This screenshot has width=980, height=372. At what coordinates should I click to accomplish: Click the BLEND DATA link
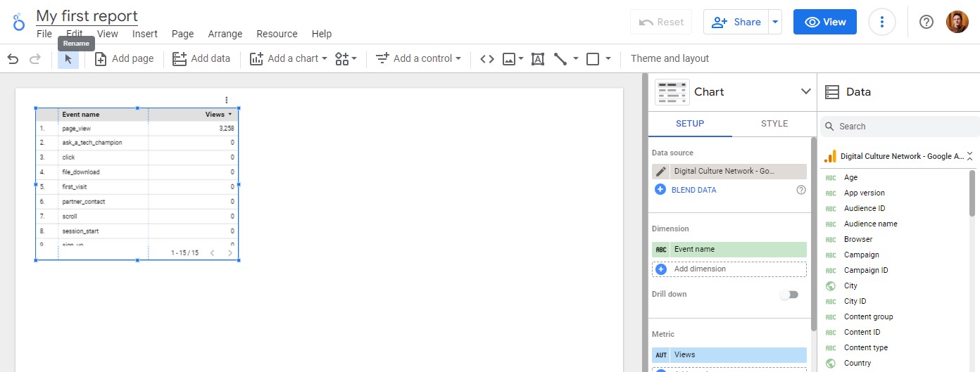[x=693, y=190]
